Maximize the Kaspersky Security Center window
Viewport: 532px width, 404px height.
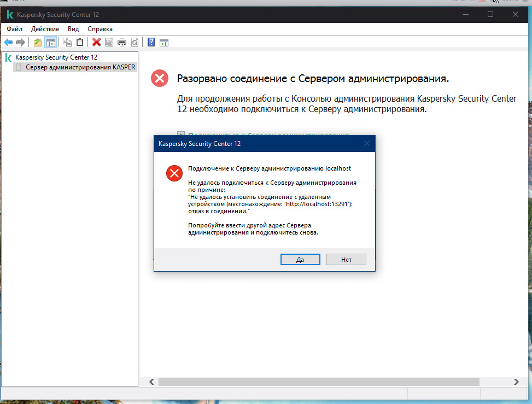[x=490, y=14]
